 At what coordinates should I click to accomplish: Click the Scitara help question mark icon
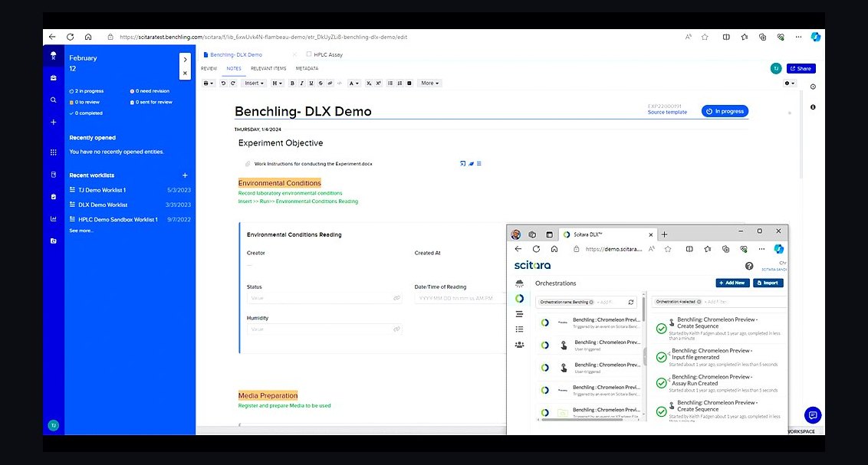coord(749,266)
